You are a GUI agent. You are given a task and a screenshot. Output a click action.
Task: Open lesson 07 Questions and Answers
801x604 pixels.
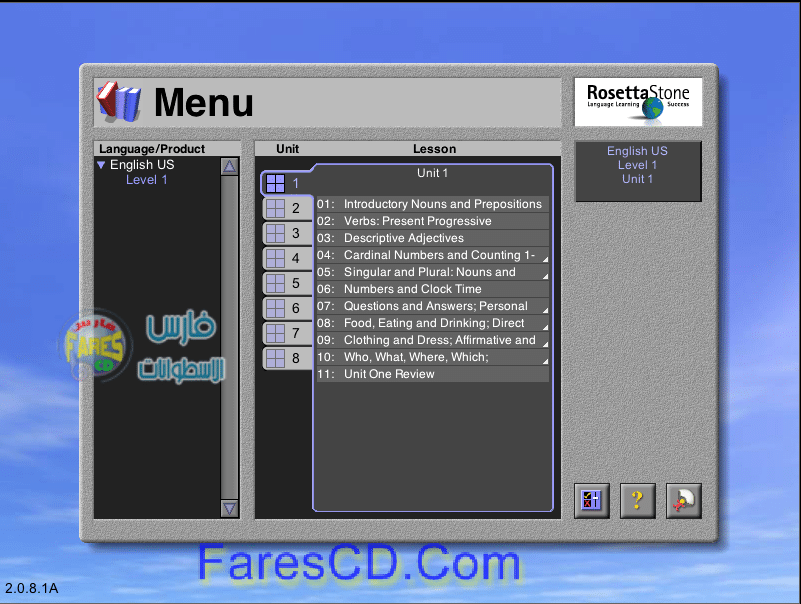point(433,306)
